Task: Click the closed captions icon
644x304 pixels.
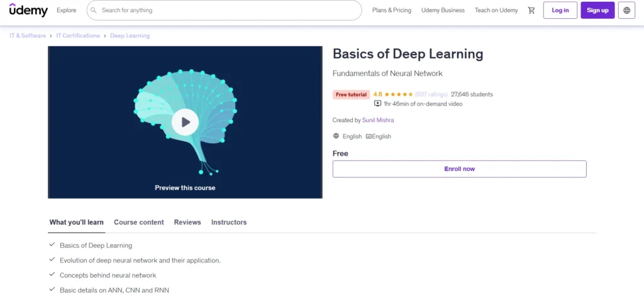Action: (369, 136)
